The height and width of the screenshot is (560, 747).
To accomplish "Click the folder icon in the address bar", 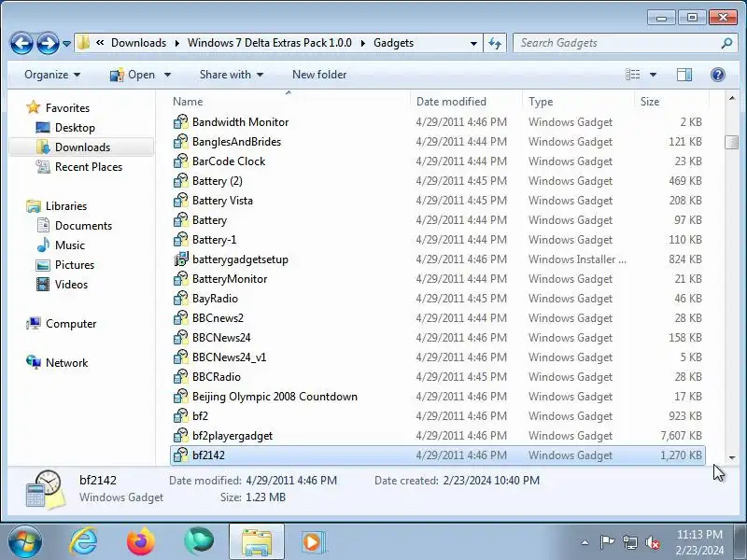I will pyautogui.click(x=83, y=43).
